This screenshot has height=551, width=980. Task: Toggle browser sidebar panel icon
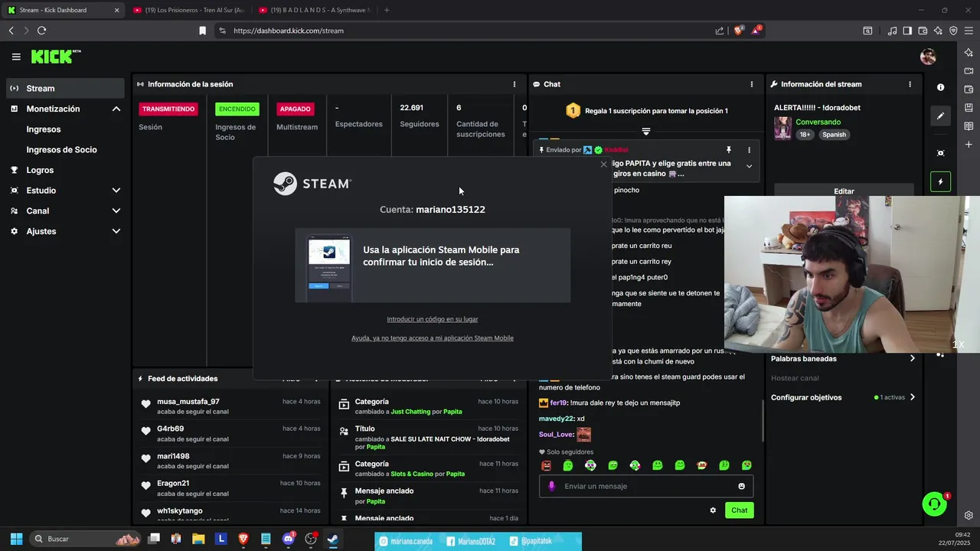pos(907,31)
